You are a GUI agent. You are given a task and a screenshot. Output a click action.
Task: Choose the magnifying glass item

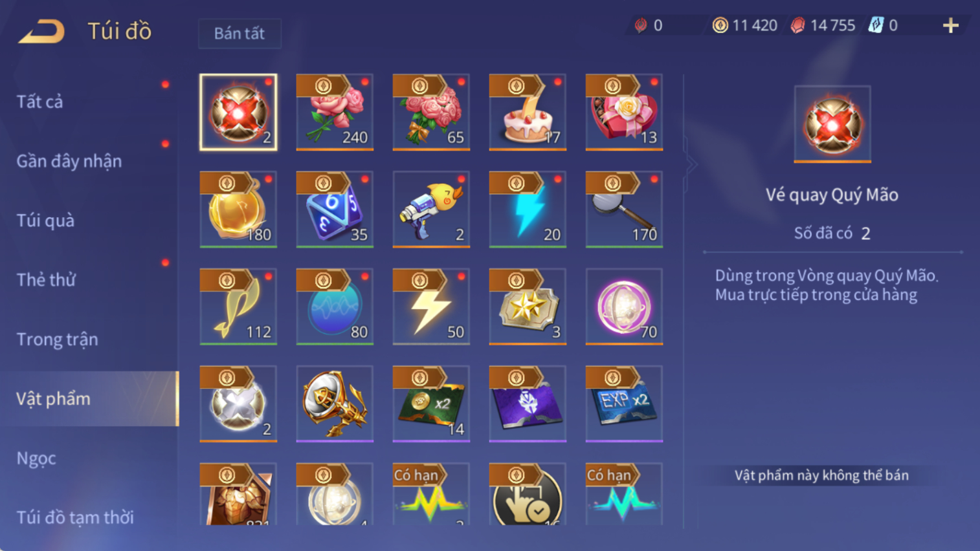(624, 210)
